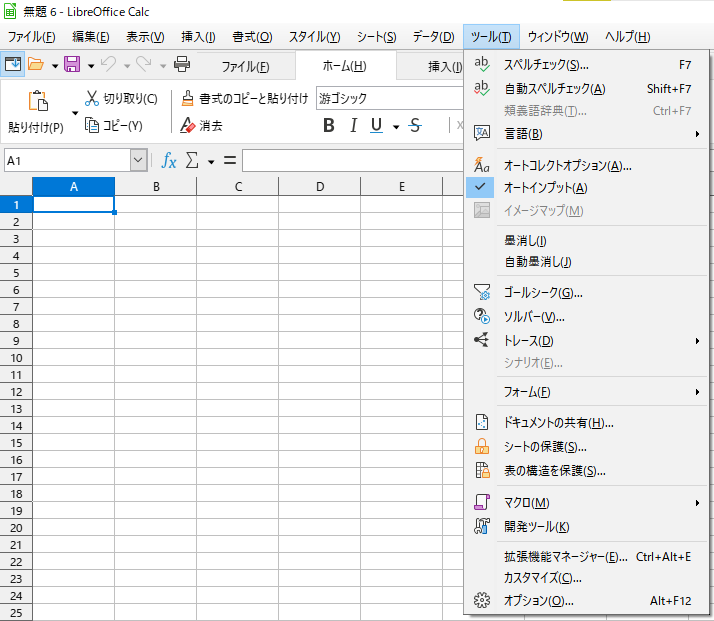Toggle the menubar icon at toolbar start
Screen dimensions: 714x621
point(12,64)
